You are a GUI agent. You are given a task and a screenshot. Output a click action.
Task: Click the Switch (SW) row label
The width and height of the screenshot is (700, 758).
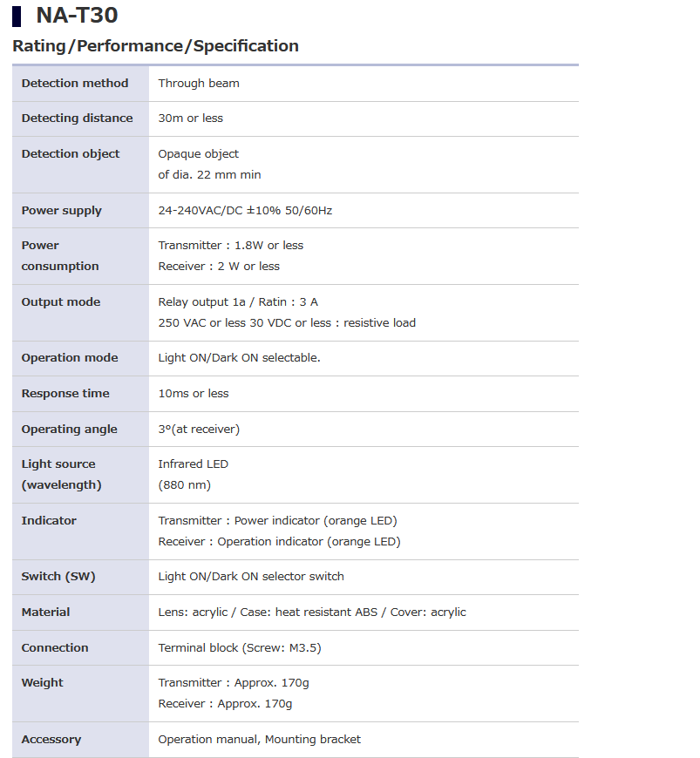(x=58, y=577)
